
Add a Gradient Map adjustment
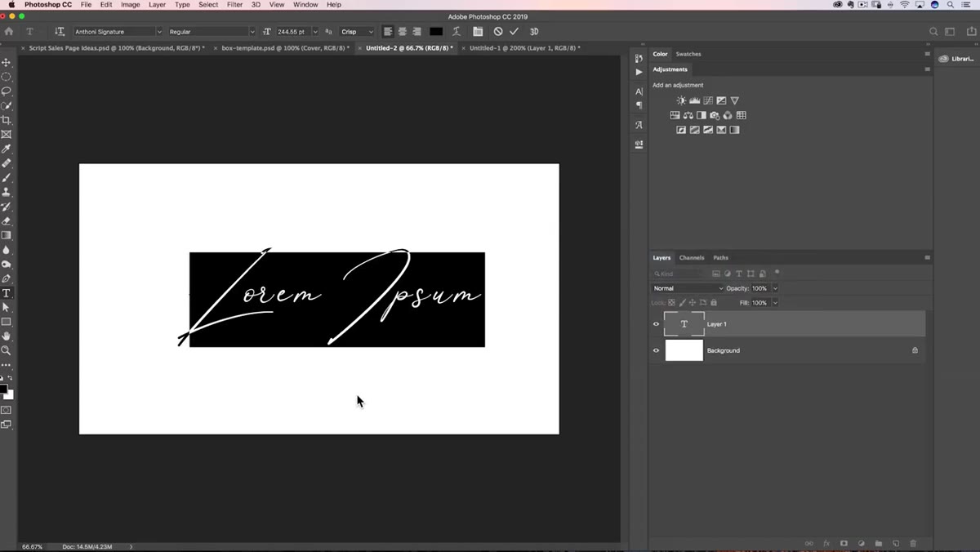coord(734,130)
